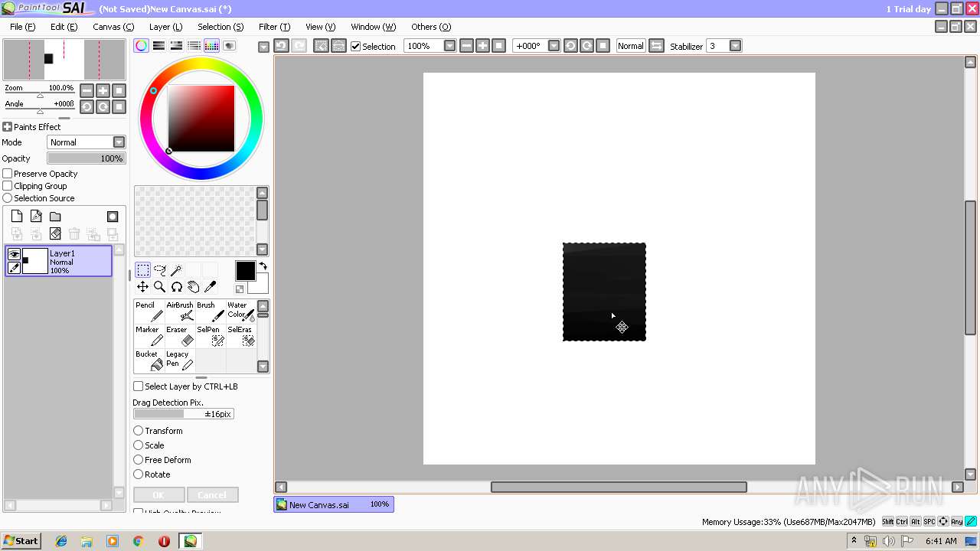Expand the Paints Effect section
Screen dimensions: 980x551
tap(7, 127)
